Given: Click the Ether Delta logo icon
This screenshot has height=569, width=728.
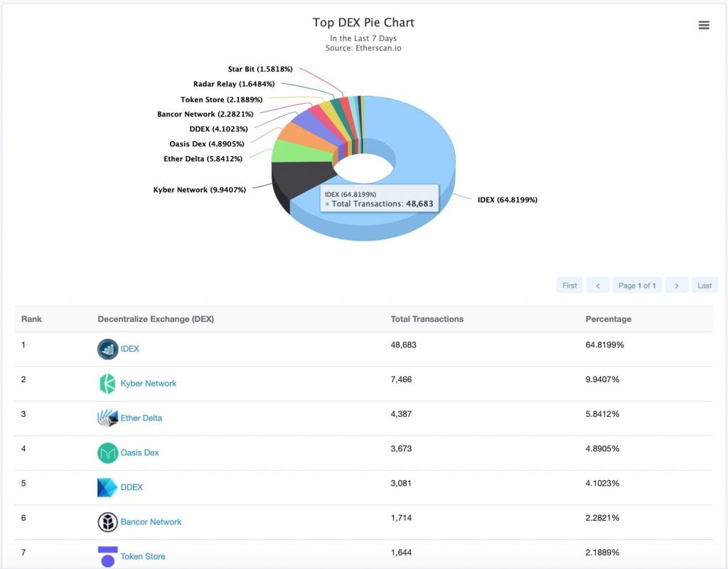Looking at the screenshot, I should tap(108, 418).
